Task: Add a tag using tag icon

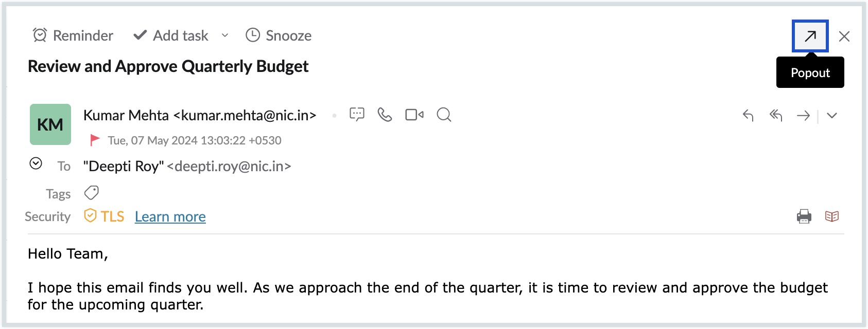Action: point(92,193)
